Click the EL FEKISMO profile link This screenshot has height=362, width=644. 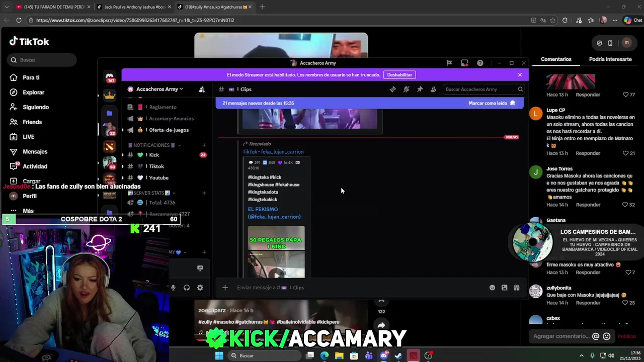tap(274, 213)
